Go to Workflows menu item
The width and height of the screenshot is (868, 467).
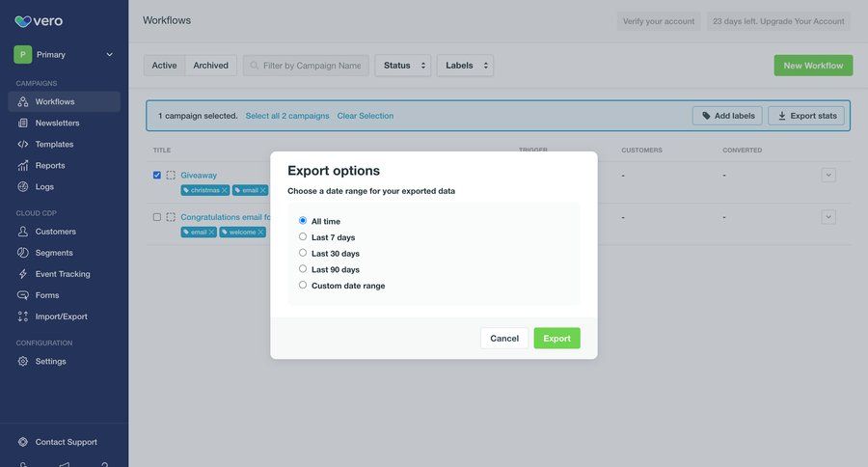click(65, 102)
